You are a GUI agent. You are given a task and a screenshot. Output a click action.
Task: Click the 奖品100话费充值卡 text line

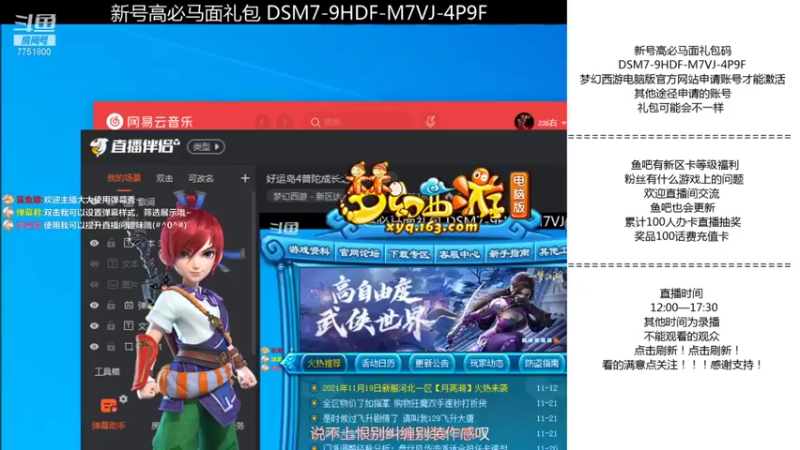tap(681, 236)
